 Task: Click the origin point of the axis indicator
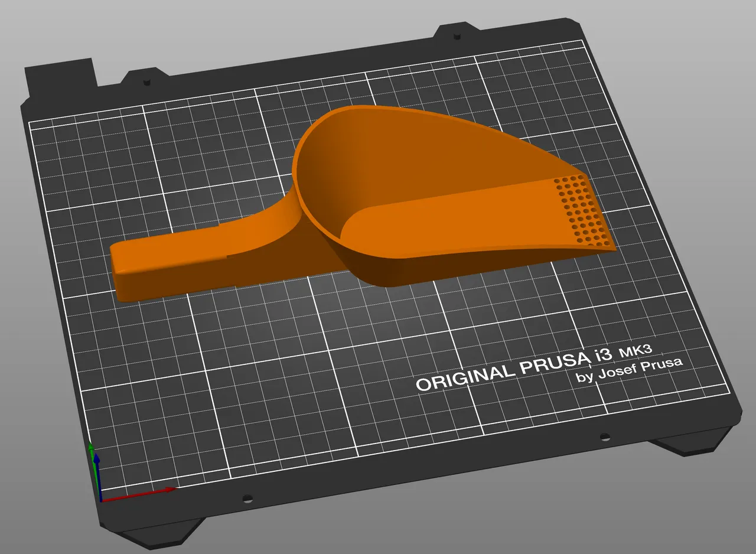tap(101, 501)
